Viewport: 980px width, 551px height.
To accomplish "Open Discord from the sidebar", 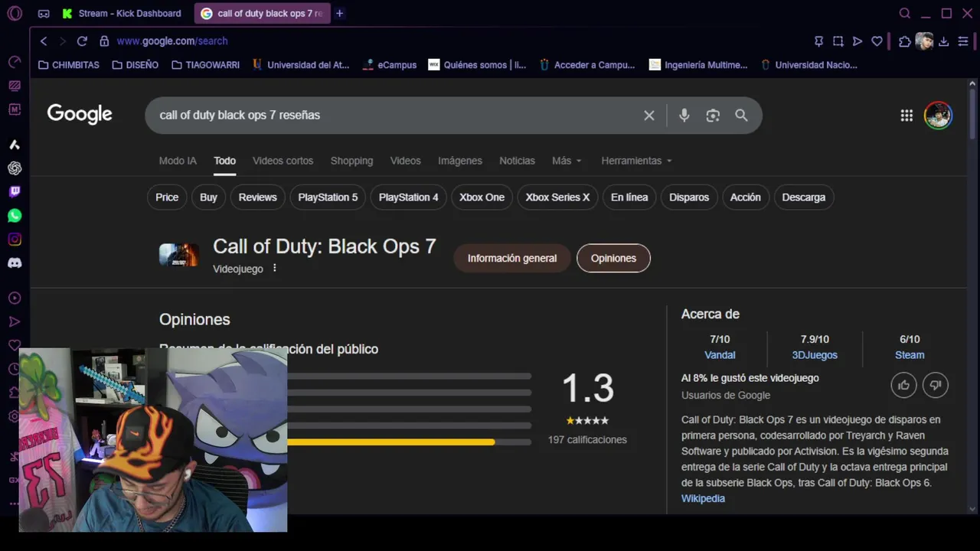I will coord(15,263).
